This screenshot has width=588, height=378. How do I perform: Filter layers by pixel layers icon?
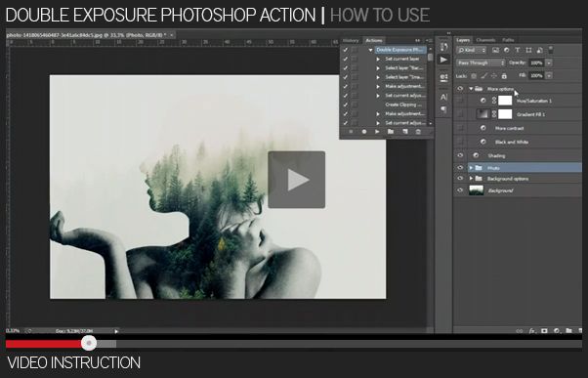coord(495,50)
